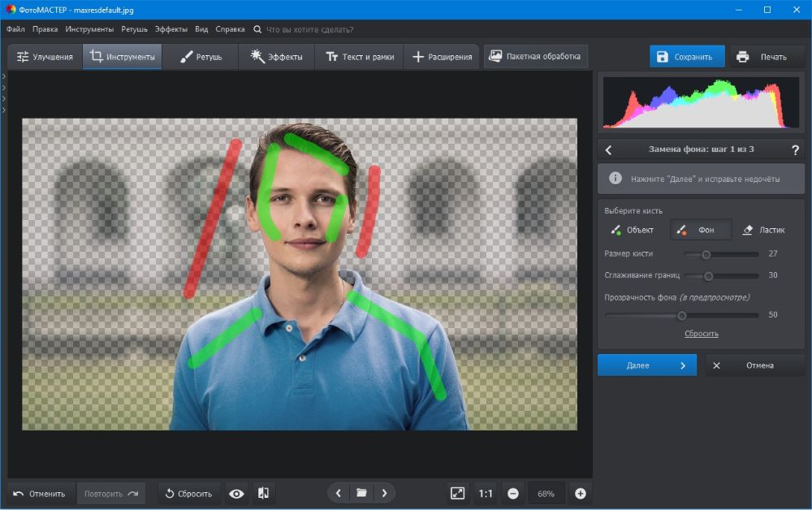The width and height of the screenshot is (812, 510).
Task: Click the before/after compare icon
Action: click(x=263, y=493)
